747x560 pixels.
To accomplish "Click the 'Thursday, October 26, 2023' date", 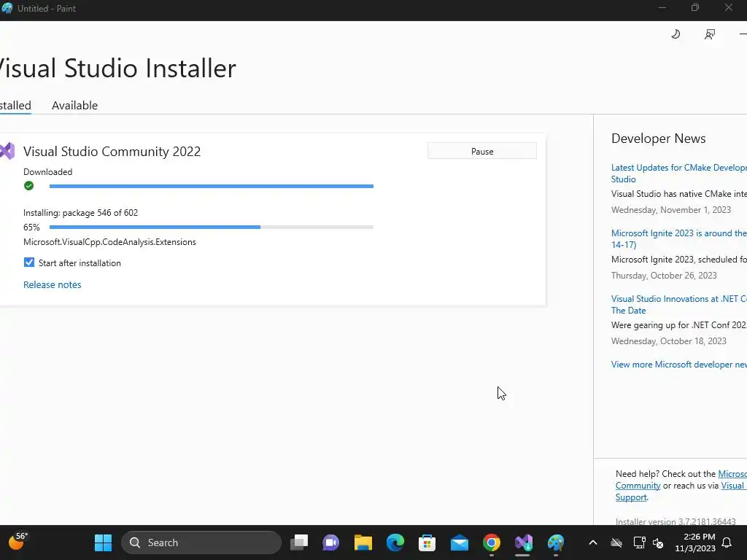I will pos(664,276).
